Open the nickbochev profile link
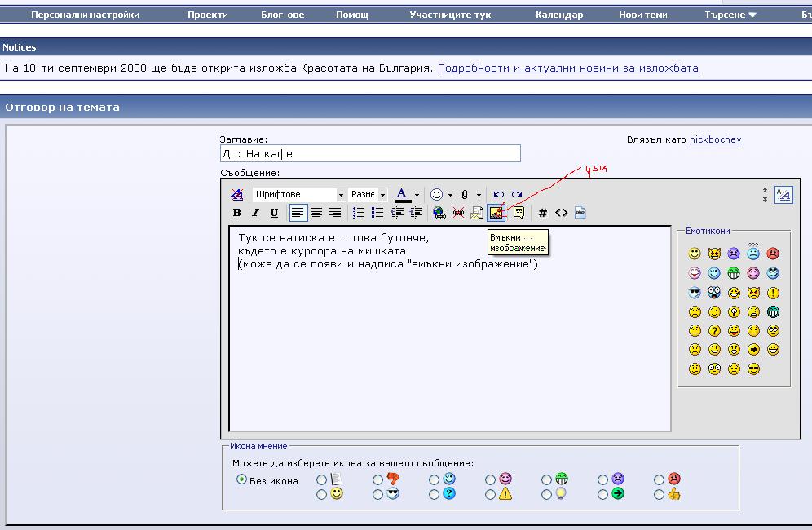This screenshot has height=530, width=812. coord(715,139)
